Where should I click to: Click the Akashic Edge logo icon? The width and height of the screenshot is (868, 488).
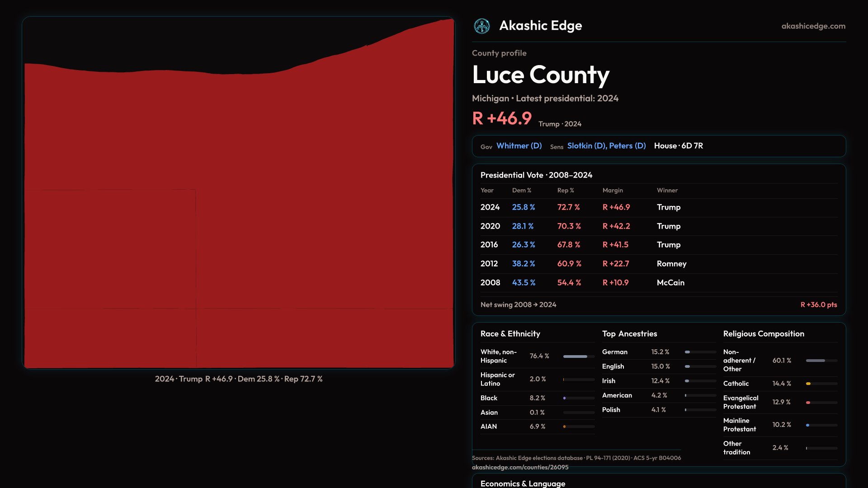[481, 26]
